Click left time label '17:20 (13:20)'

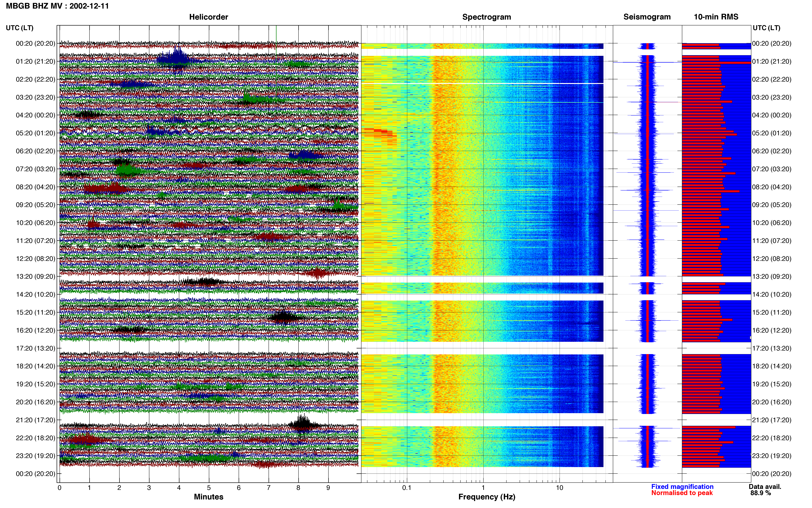[x=36, y=348]
